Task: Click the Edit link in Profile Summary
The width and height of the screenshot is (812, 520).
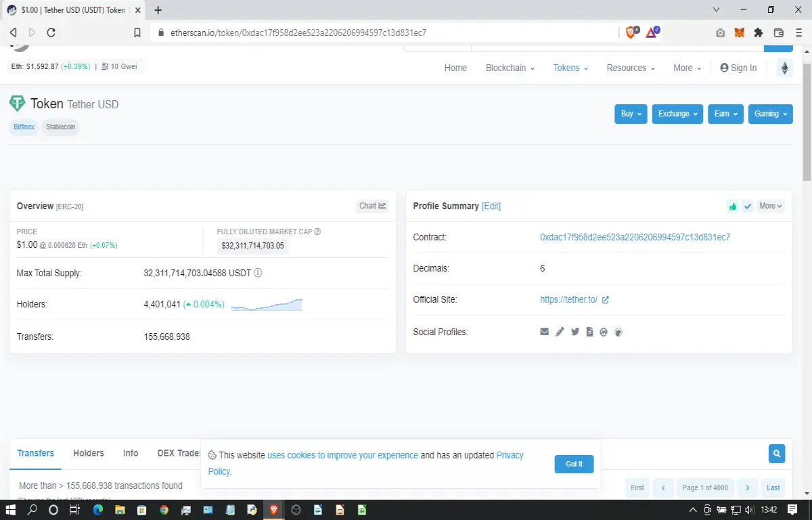Action: coord(491,206)
